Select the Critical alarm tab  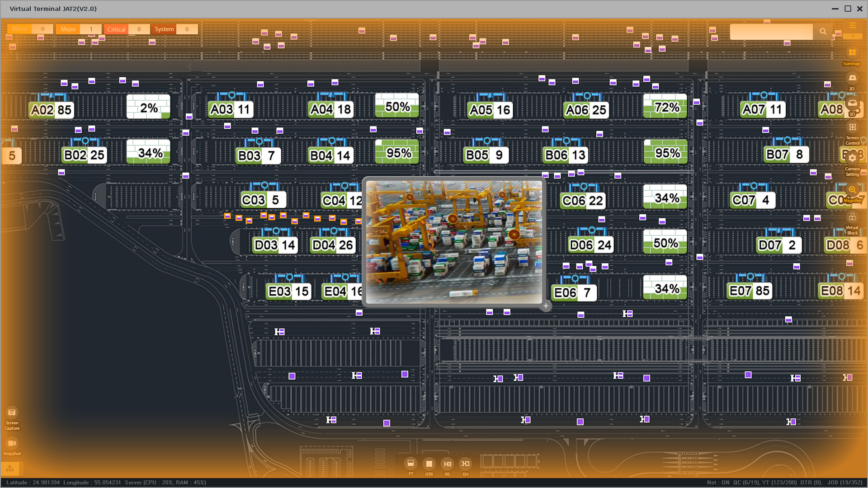(116, 29)
